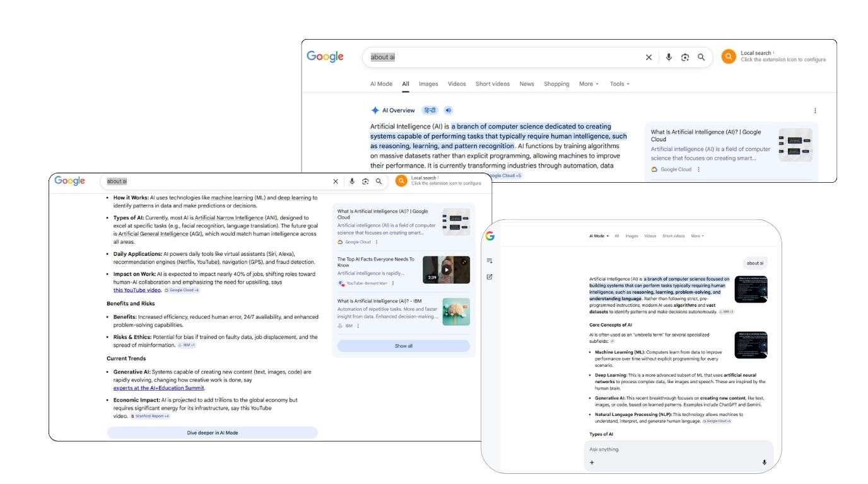Click the microphone icon in the left window
This screenshot has width=868, height=484.
point(352,181)
